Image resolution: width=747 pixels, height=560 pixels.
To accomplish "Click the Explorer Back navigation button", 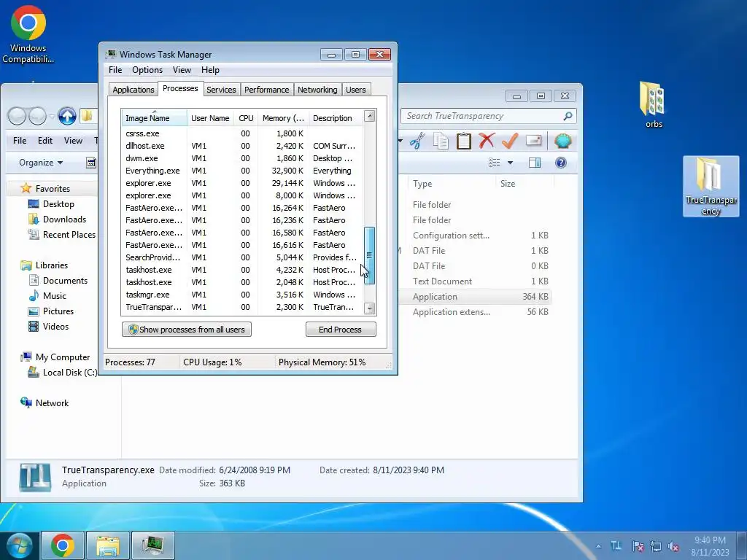I will (18, 116).
